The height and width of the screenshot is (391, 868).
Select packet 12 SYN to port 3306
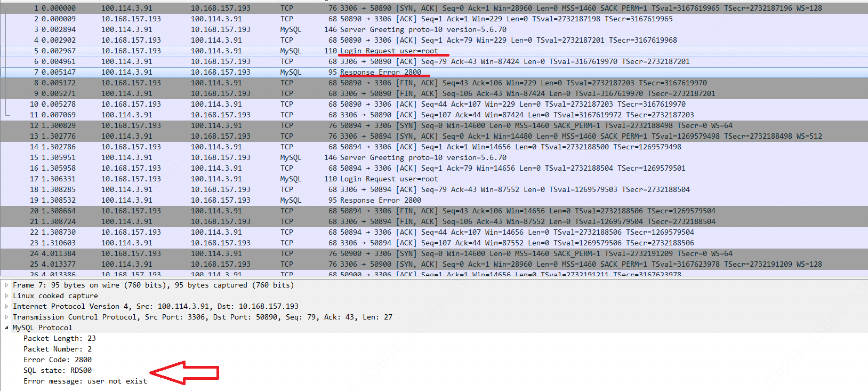434,125
